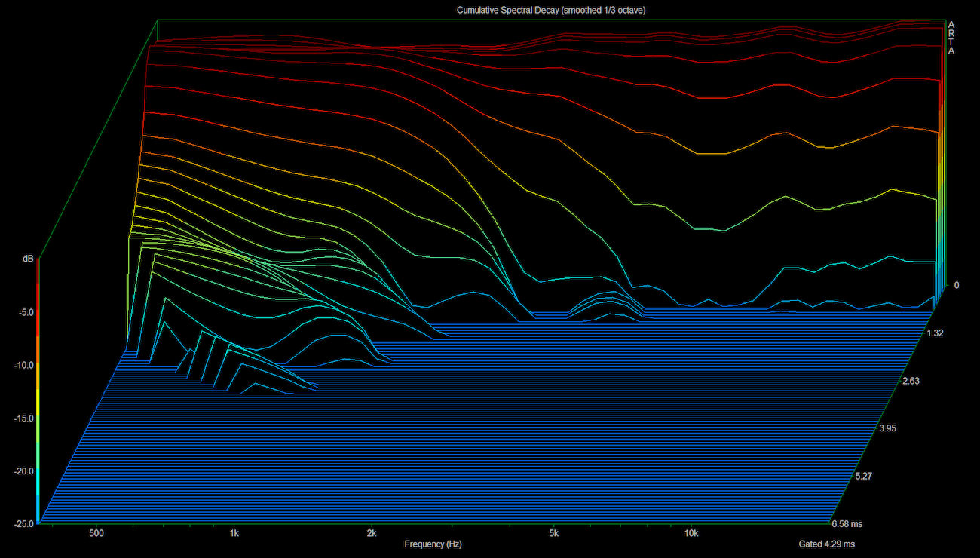Click the Frequency (Hz) axis title
Screen dimensions: 980x558
(433, 544)
